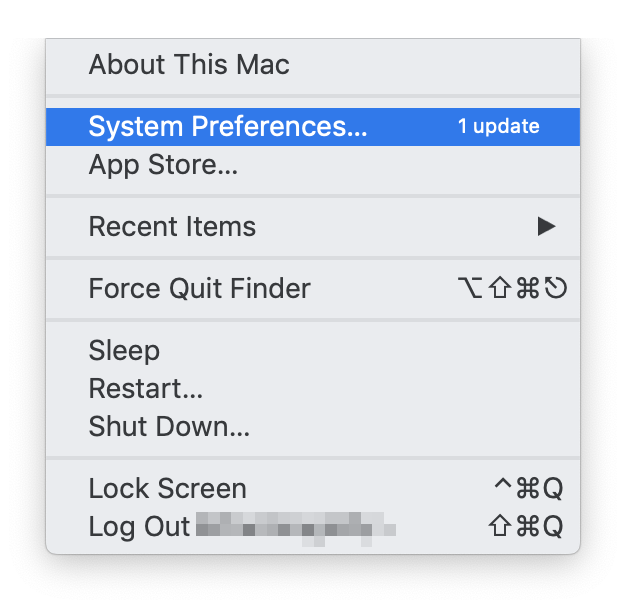The image size is (626, 608).
Task: Click the Control caret symbol beside Lock Screen
Action: (502, 487)
